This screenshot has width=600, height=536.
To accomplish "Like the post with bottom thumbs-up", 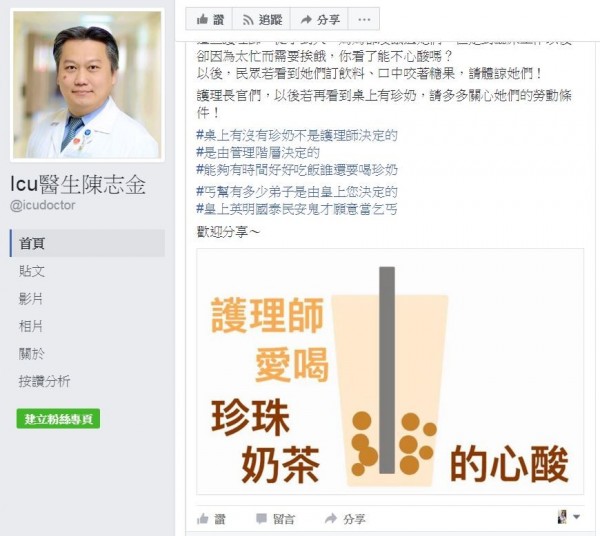I will (211, 519).
